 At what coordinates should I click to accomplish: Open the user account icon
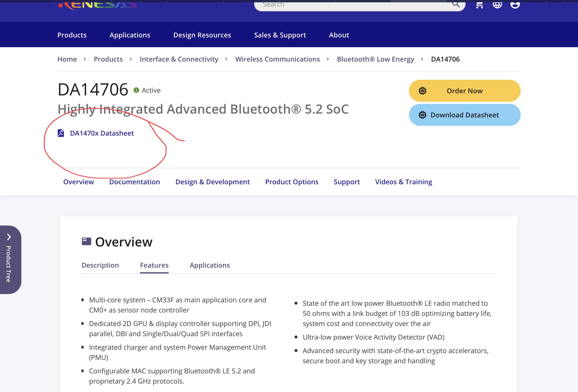[515, 4]
